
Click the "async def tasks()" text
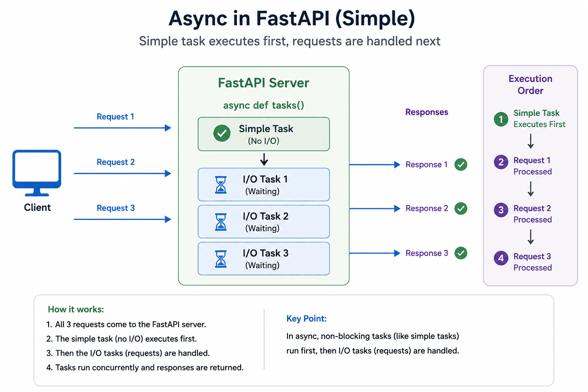(264, 105)
